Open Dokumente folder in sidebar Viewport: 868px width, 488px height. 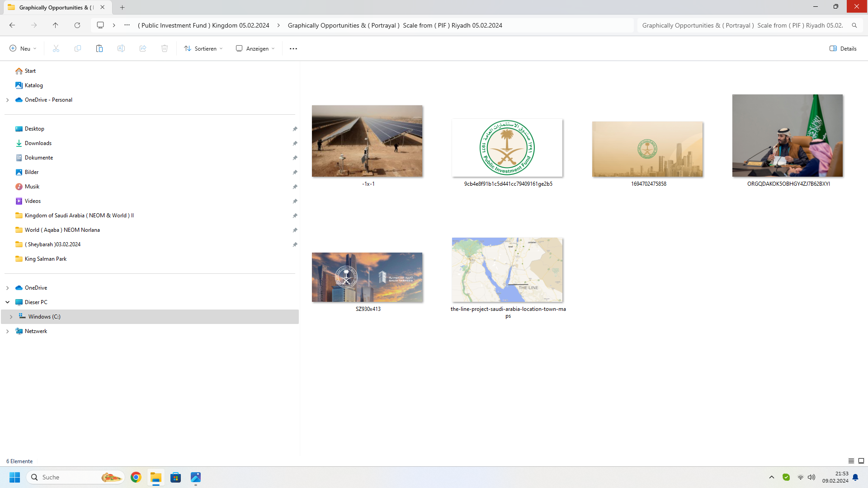pos(34,158)
